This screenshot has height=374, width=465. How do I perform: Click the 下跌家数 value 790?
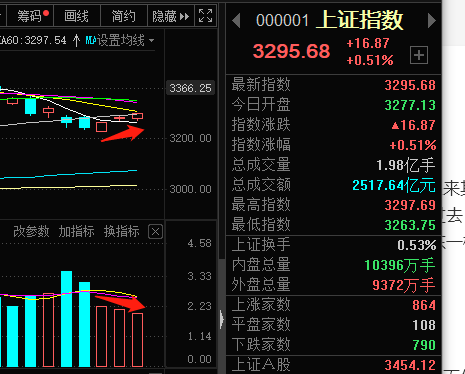click(x=424, y=345)
